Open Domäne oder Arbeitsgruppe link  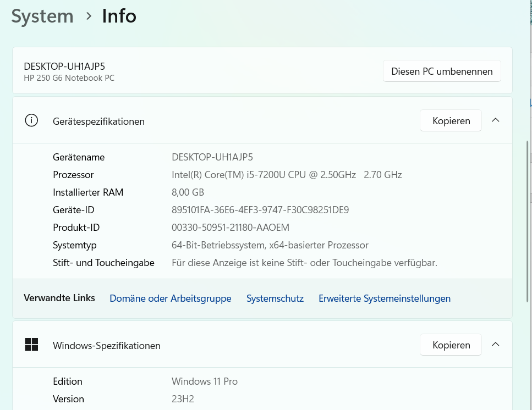[x=171, y=298]
